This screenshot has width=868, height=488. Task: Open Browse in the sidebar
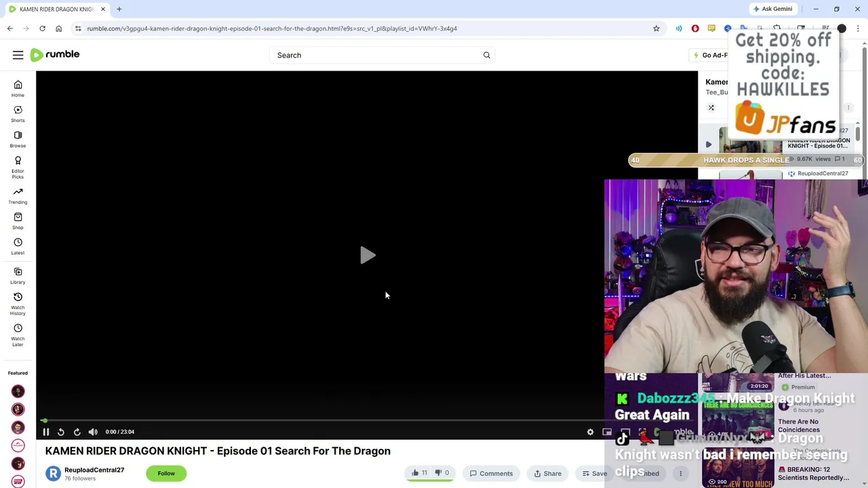pos(18,139)
